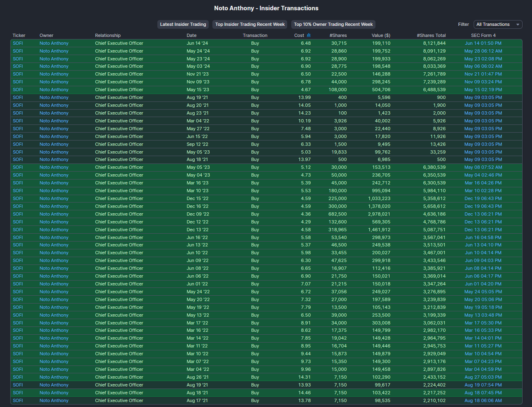Open the May 28 06:12 AM SEC filing
The image size is (532, 407).
click(483, 51)
